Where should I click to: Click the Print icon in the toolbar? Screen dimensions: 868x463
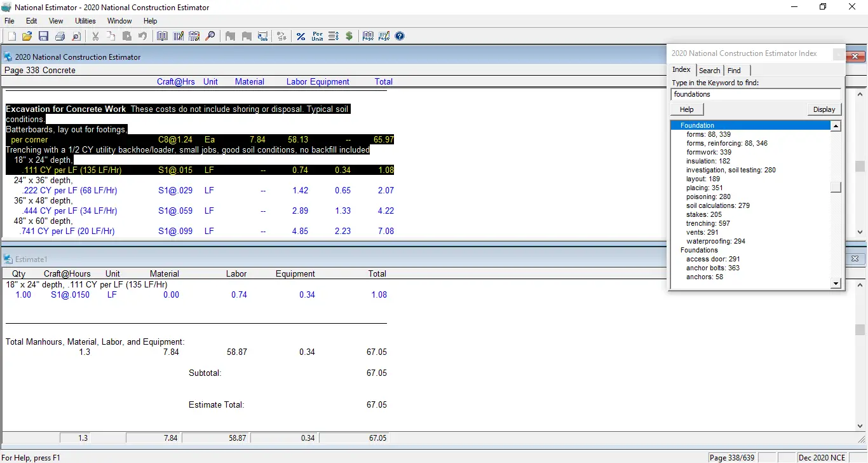tap(60, 36)
